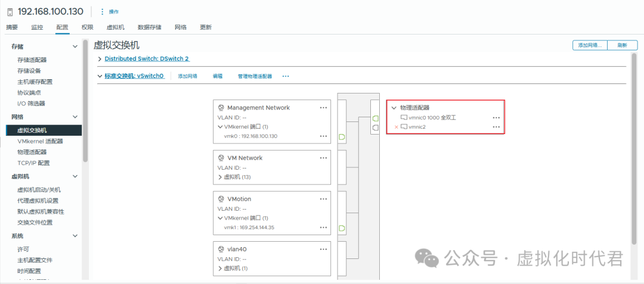Open vlan40 ellipsis menu
Image resolution: width=644 pixels, height=284 pixels.
[323, 249]
